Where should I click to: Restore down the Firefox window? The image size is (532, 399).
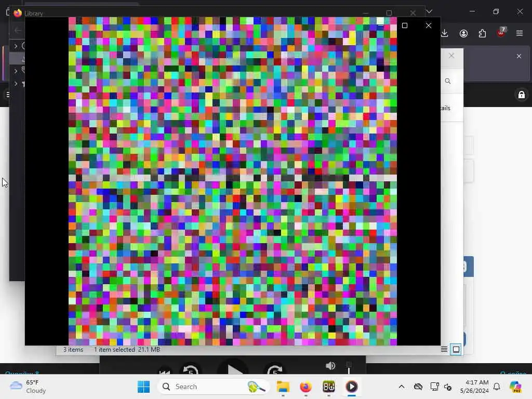point(496,11)
